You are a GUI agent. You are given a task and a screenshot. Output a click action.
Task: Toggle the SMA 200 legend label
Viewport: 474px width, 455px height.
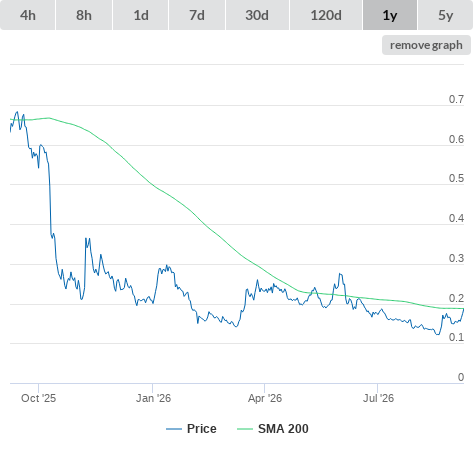(x=283, y=429)
